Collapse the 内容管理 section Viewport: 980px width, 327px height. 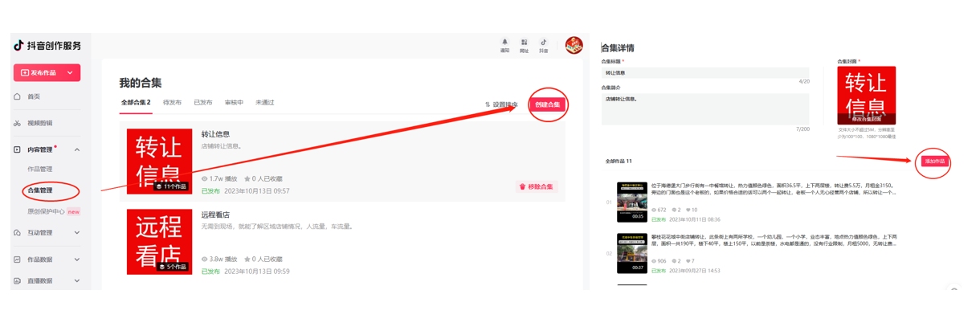(77, 149)
